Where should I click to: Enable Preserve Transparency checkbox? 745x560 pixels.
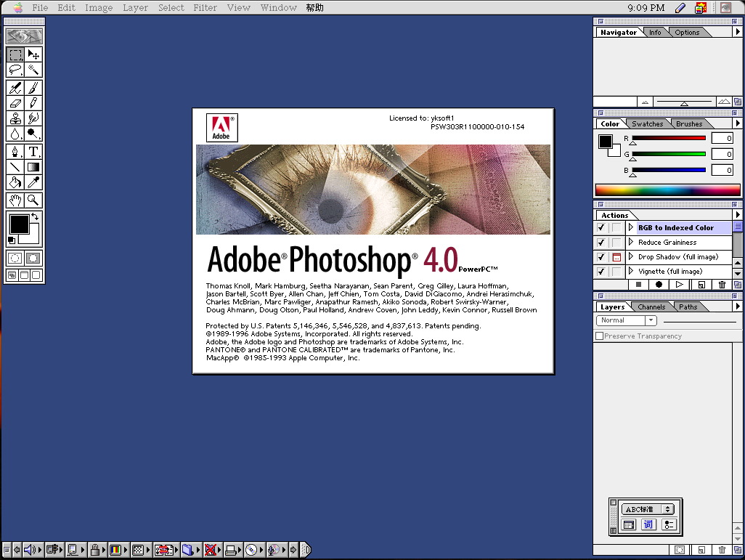(600, 336)
